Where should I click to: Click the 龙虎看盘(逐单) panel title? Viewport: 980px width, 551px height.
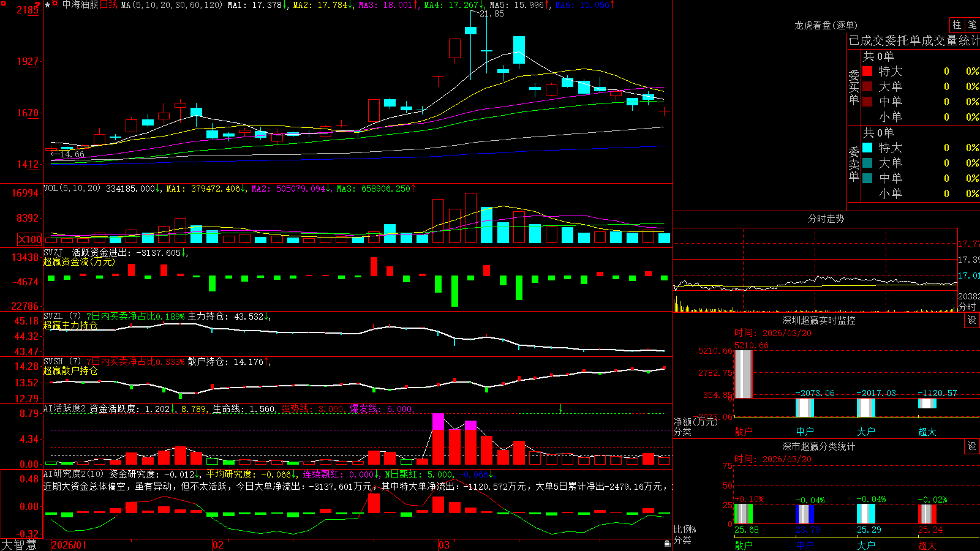826,25
